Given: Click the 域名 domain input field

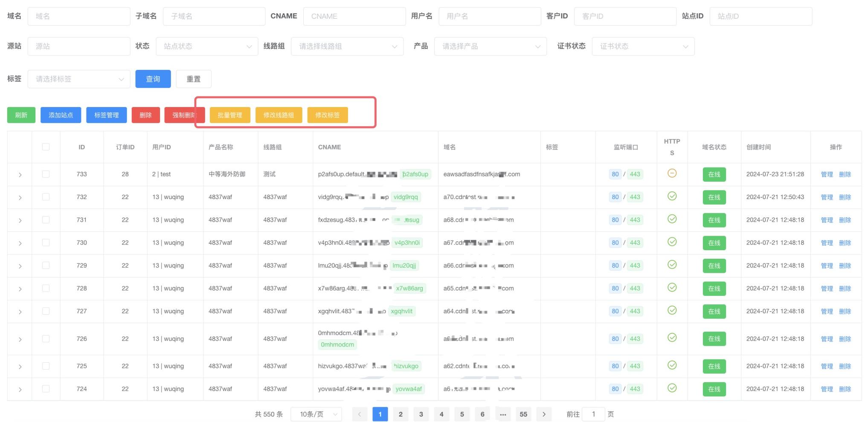Looking at the screenshot, I should tap(78, 16).
